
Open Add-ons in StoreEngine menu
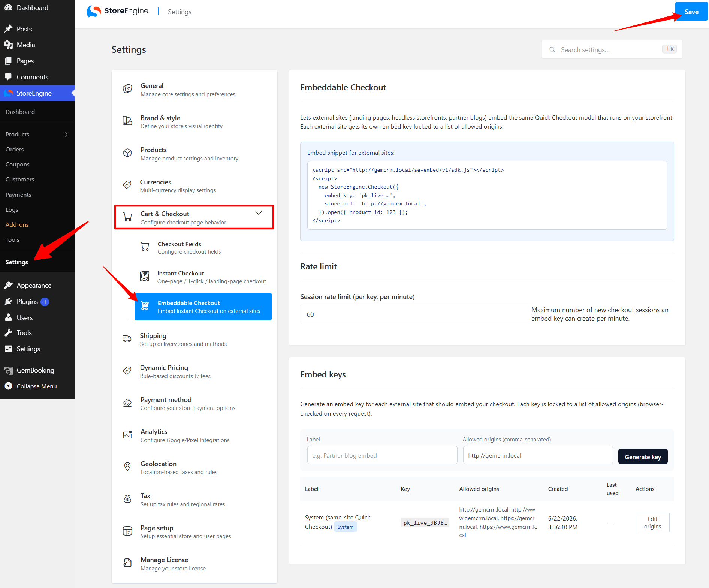(x=17, y=224)
